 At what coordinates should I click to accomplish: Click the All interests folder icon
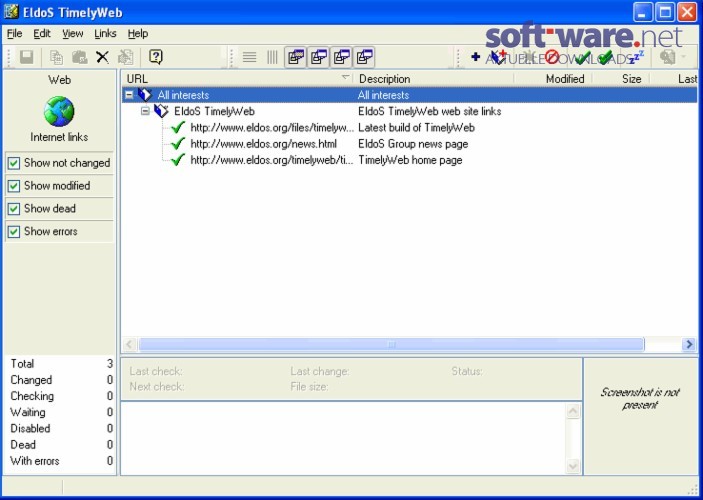(x=145, y=95)
